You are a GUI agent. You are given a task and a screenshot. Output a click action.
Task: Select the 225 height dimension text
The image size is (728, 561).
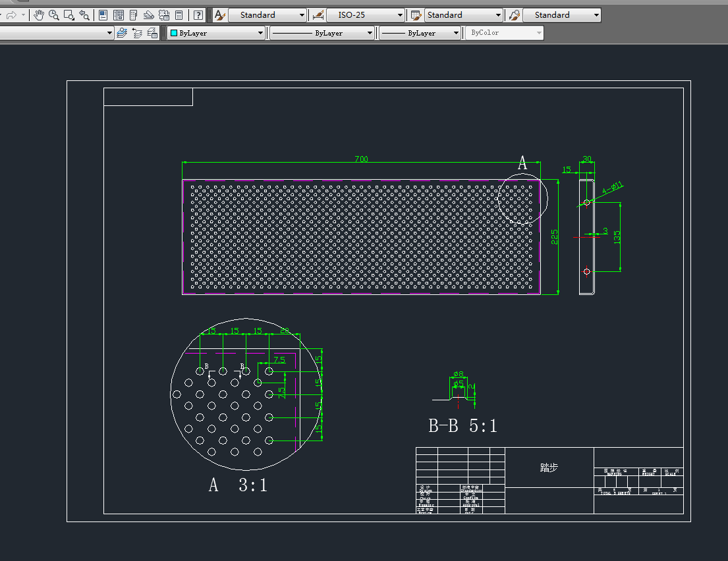[x=554, y=237]
